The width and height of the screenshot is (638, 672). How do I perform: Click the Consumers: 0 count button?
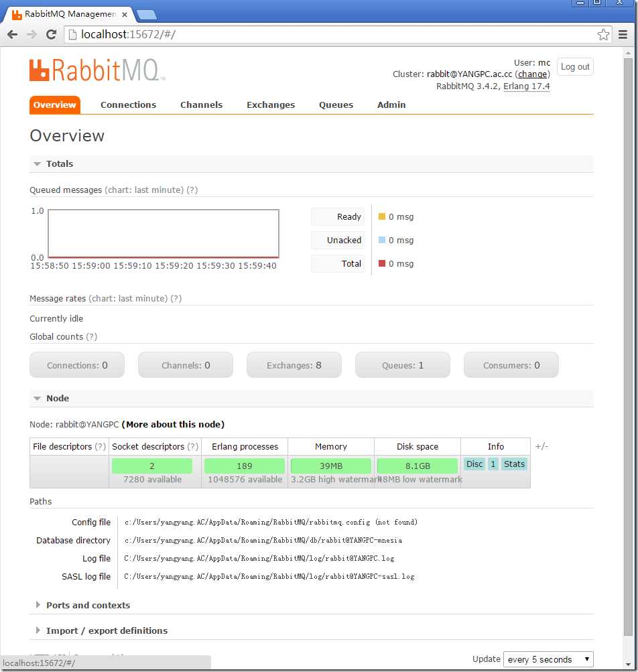click(511, 365)
